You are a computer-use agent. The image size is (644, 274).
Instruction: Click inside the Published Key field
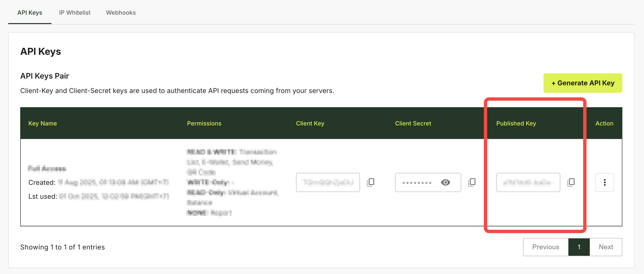tap(528, 183)
